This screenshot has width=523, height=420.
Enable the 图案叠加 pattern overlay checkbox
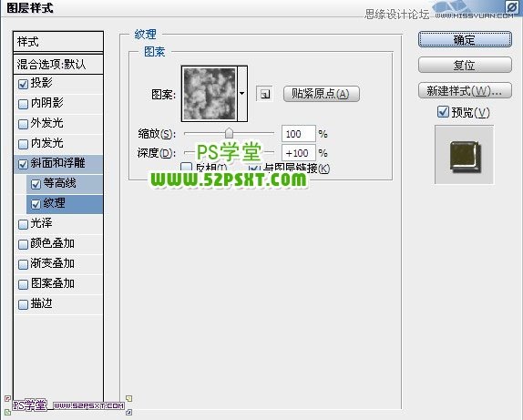23,284
